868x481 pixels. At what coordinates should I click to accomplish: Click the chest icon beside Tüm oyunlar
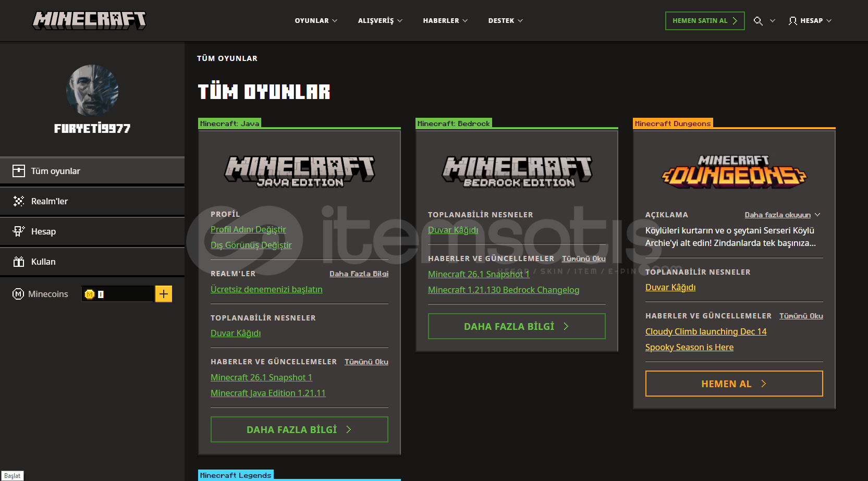coord(19,171)
